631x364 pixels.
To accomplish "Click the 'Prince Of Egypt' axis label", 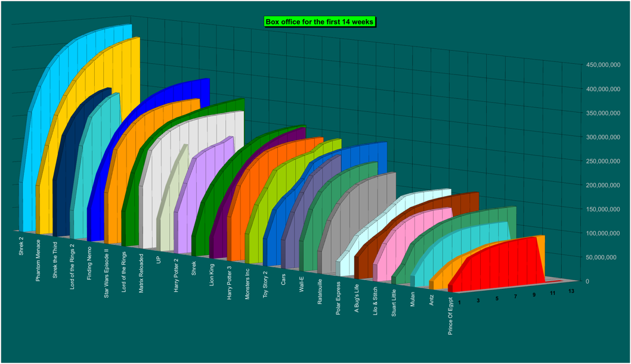I will coord(450,316).
